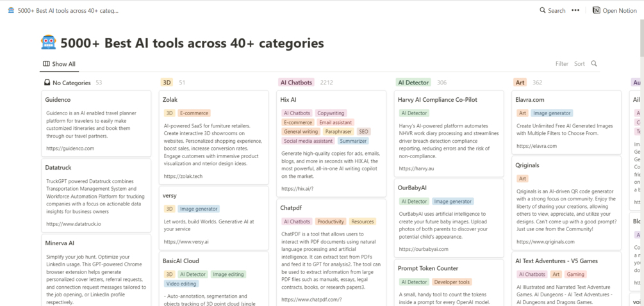Click the 3D column header tag
644x306 pixels.
click(167, 83)
